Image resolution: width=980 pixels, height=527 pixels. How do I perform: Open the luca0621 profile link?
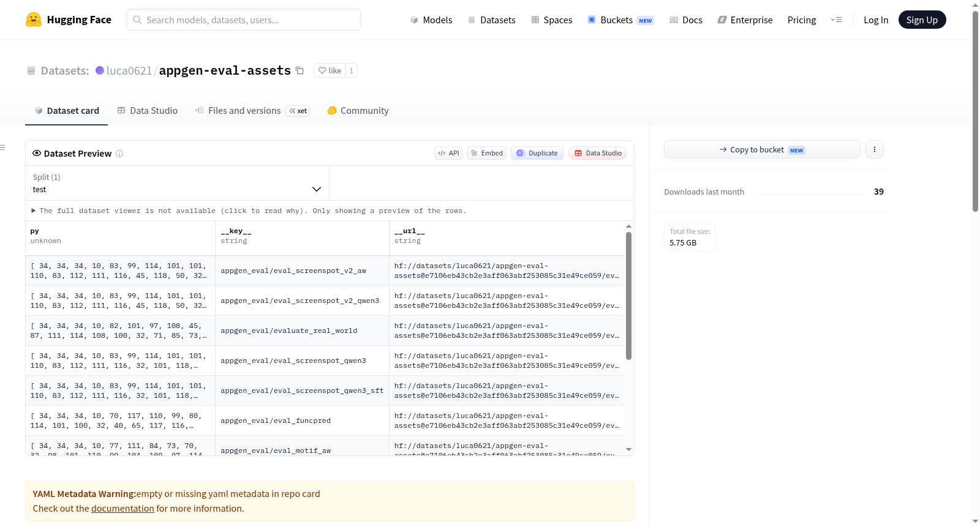129,70
